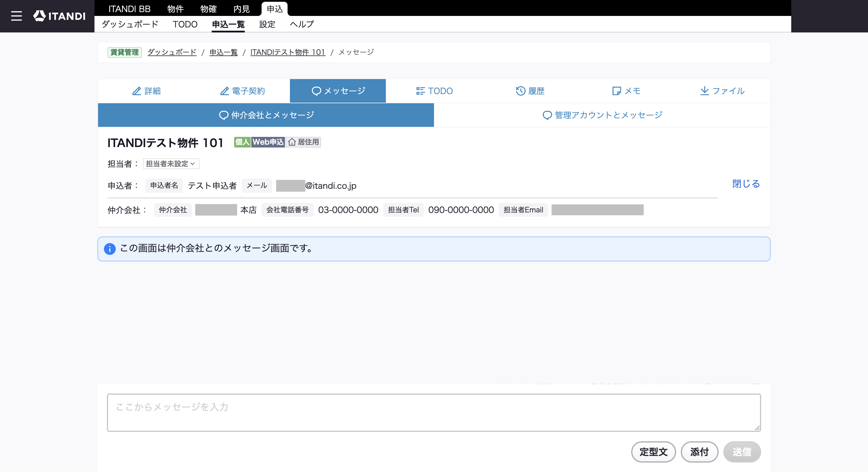
Task: Open 設定 in sub navigation
Action: click(267, 24)
